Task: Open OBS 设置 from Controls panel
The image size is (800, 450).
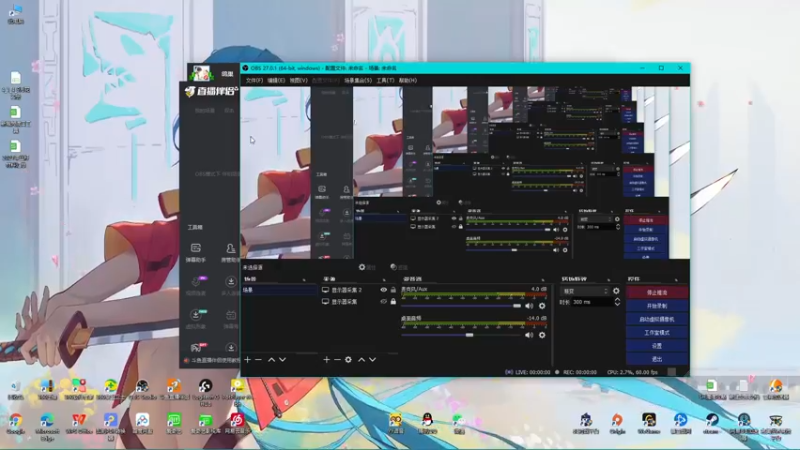Action: pyautogui.click(x=657, y=346)
